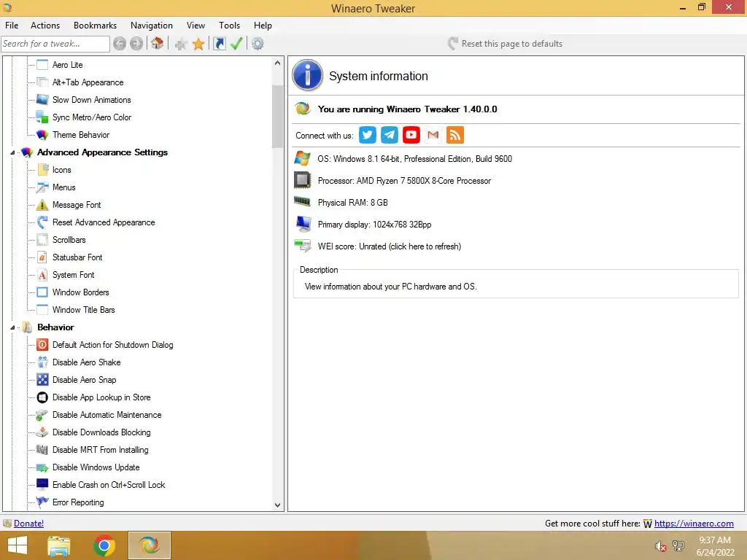Click tree scrollbar up arrow
Screen dimensions: 747x560
click(x=278, y=63)
